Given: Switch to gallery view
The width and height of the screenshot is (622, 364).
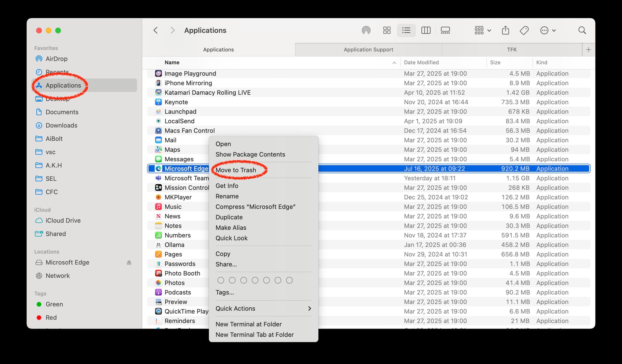Looking at the screenshot, I should point(445,30).
